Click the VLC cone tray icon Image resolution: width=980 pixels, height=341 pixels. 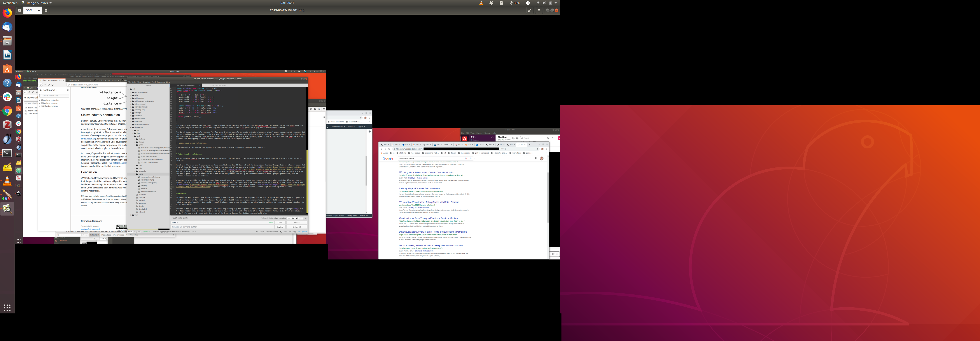tap(481, 3)
